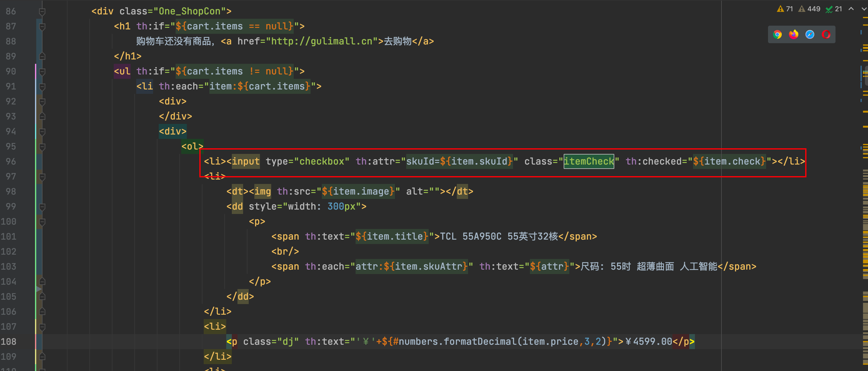Viewport: 868px width, 371px height.
Task: Click the 去购物 link text
Action: click(x=398, y=42)
